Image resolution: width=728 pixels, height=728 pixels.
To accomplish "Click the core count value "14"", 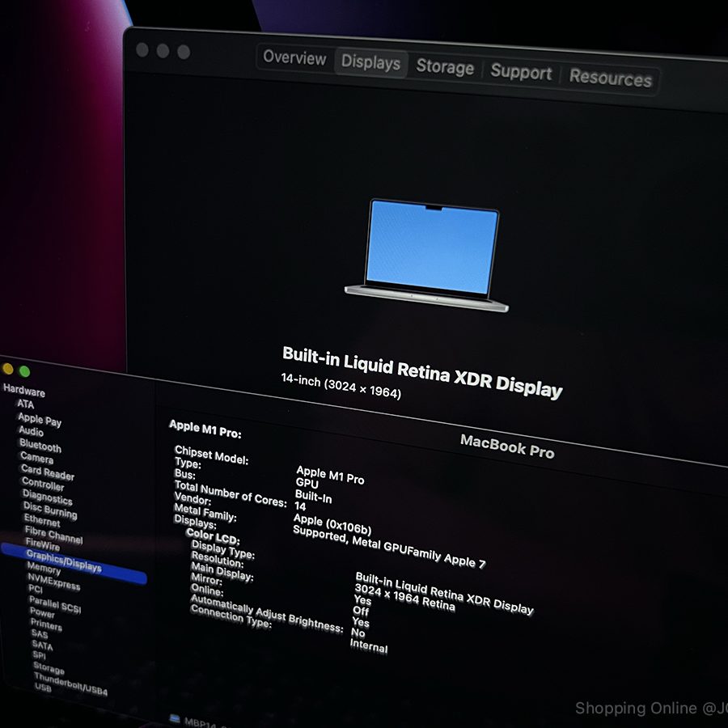I will [300, 506].
